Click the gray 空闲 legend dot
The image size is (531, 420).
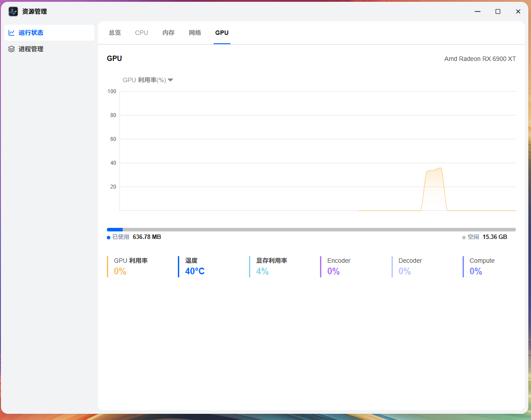pyautogui.click(x=464, y=237)
